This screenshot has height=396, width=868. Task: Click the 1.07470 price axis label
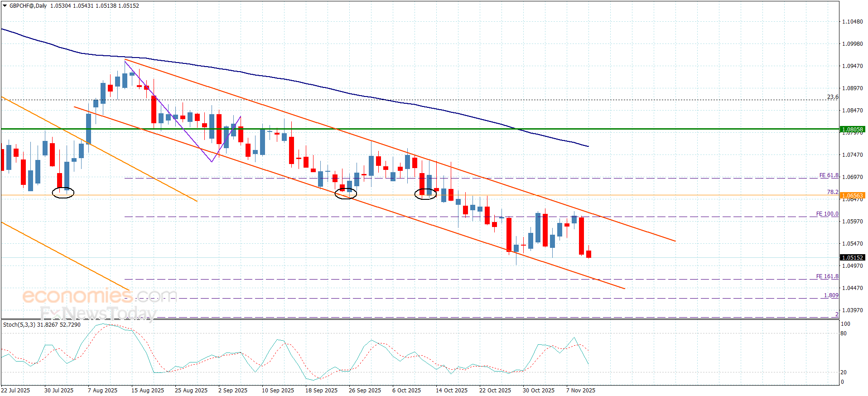pos(852,155)
